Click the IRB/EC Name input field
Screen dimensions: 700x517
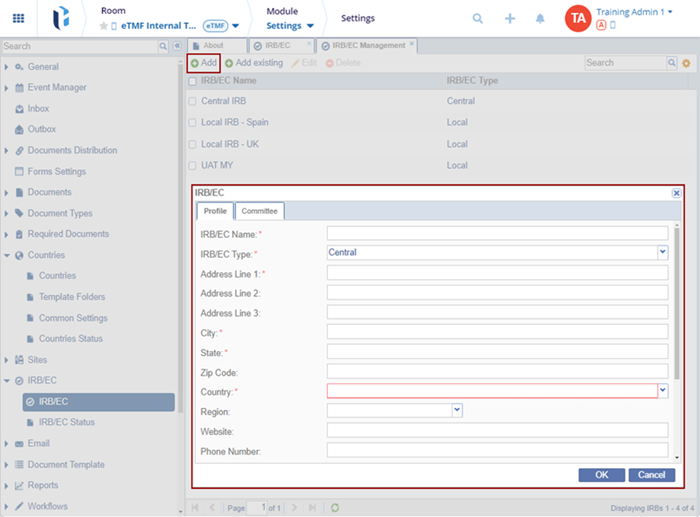(x=497, y=233)
